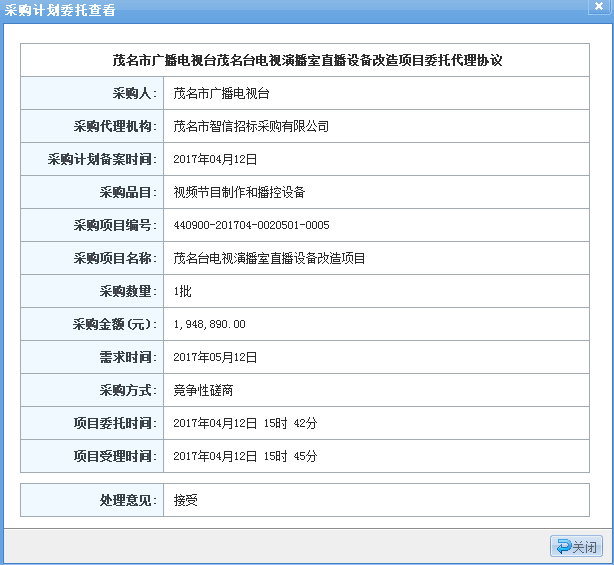Click the 采购方式 value 竞争性磋商
The width and height of the screenshot is (614, 565).
coord(203,390)
